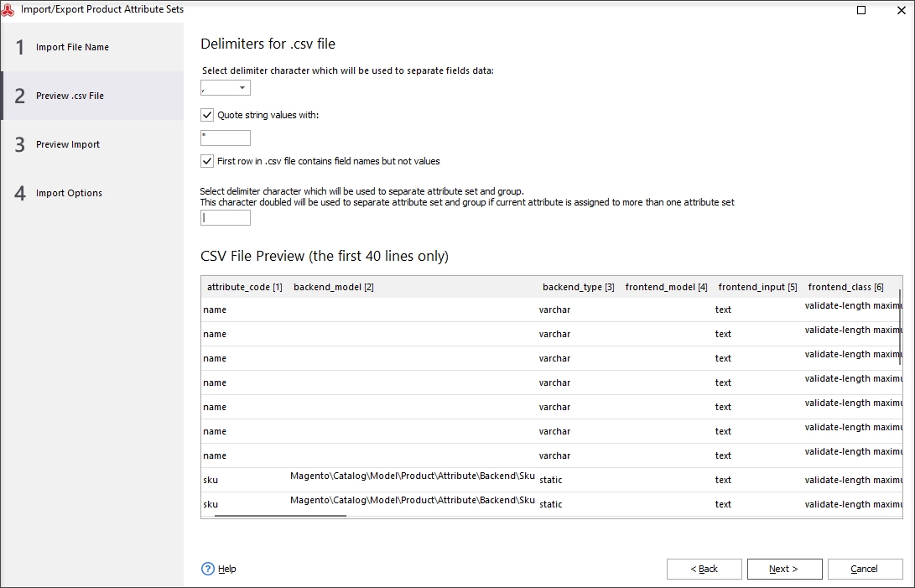Viewport: 915px width, 588px height.
Task: Close the Import/Export window
Action: point(901,10)
